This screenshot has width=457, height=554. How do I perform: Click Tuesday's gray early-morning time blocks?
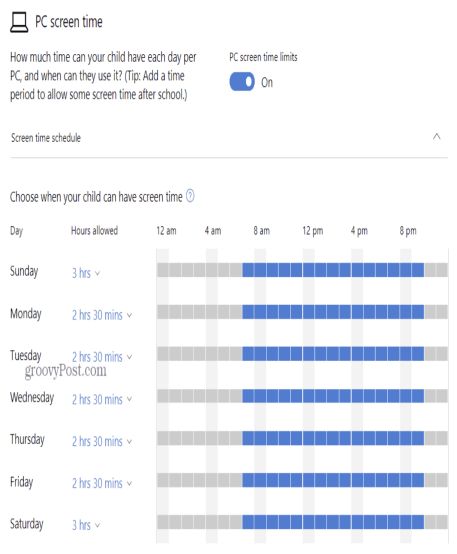(x=200, y=354)
